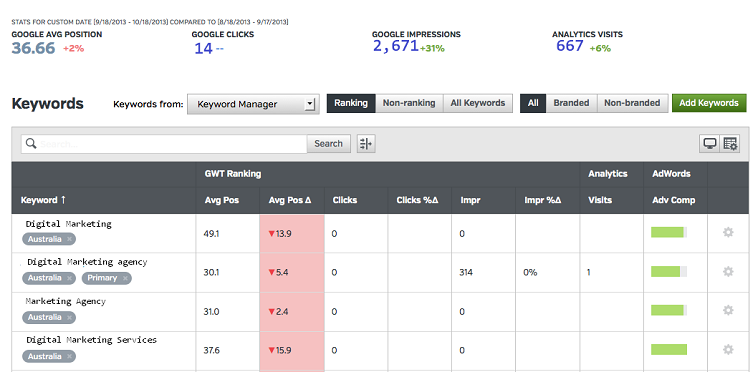This screenshot has width=752, height=372.
Task: Click the +31% impressions change indicator
Action: [432, 48]
